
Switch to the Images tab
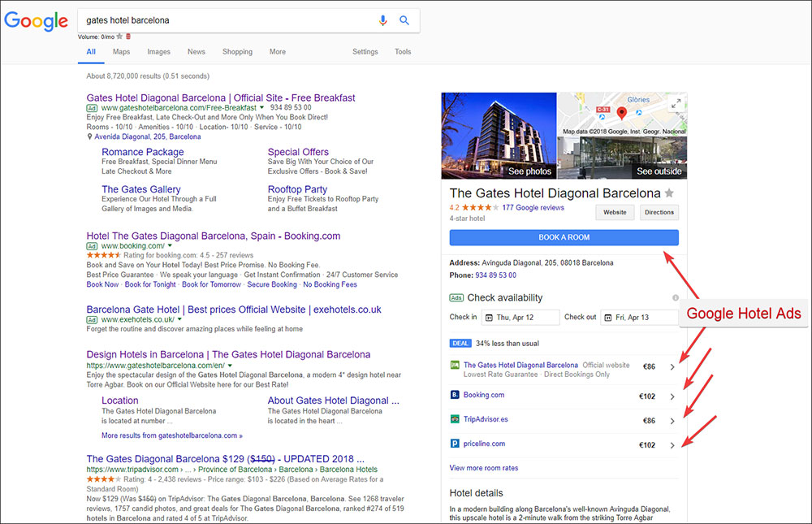pos(158,51)
